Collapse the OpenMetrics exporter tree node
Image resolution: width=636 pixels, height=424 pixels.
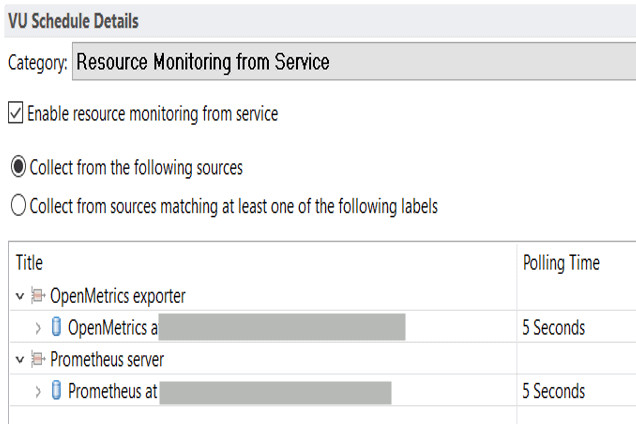(x=21, y=296)
